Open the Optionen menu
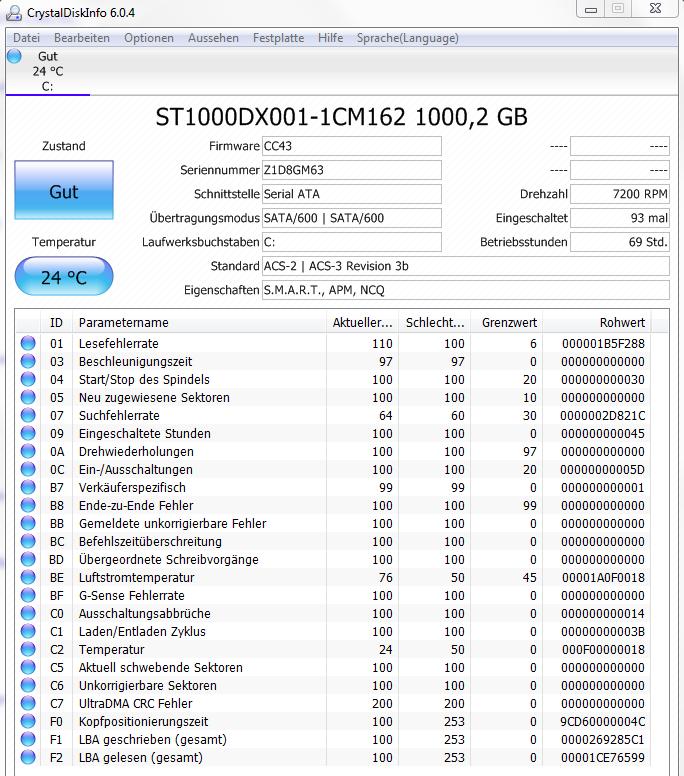This screenshot has width=684, height=776. click(x=149, y=38)
